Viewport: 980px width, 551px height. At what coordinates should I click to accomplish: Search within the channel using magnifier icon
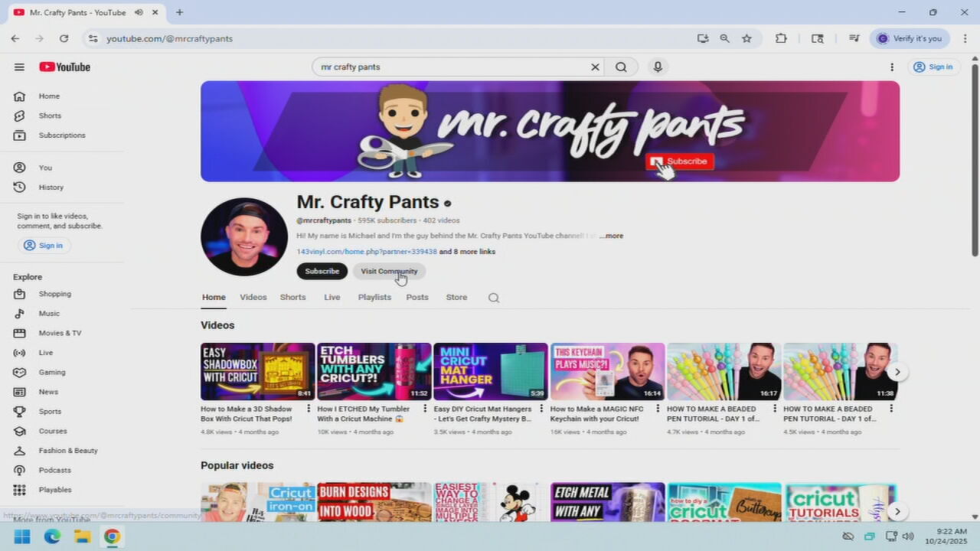click(494, 298)
